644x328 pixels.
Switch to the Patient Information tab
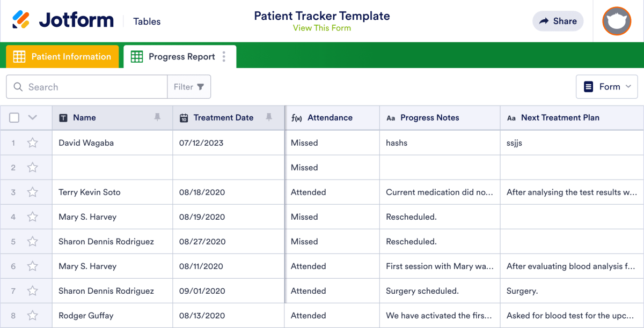[62, 56]
